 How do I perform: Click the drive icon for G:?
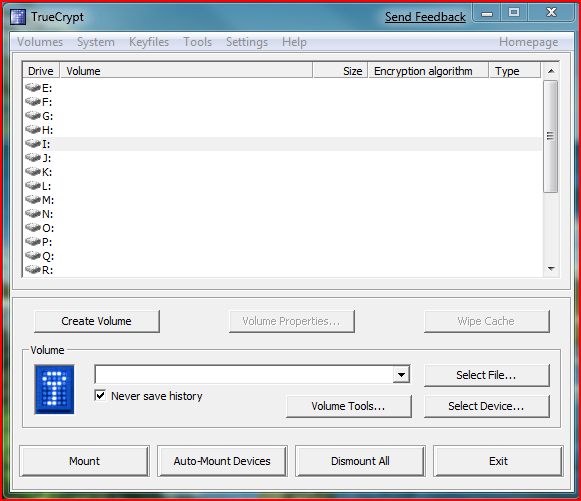[x=33, y=116]
